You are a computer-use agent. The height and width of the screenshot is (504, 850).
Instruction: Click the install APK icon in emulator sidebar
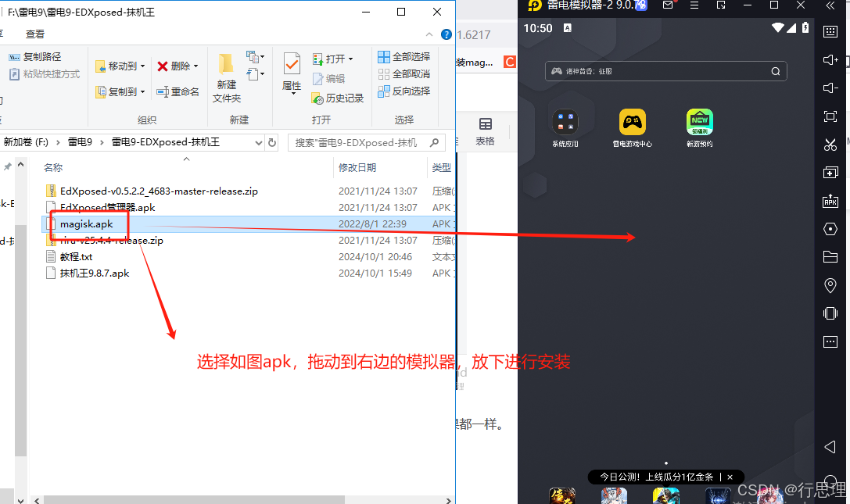(830, 201)
